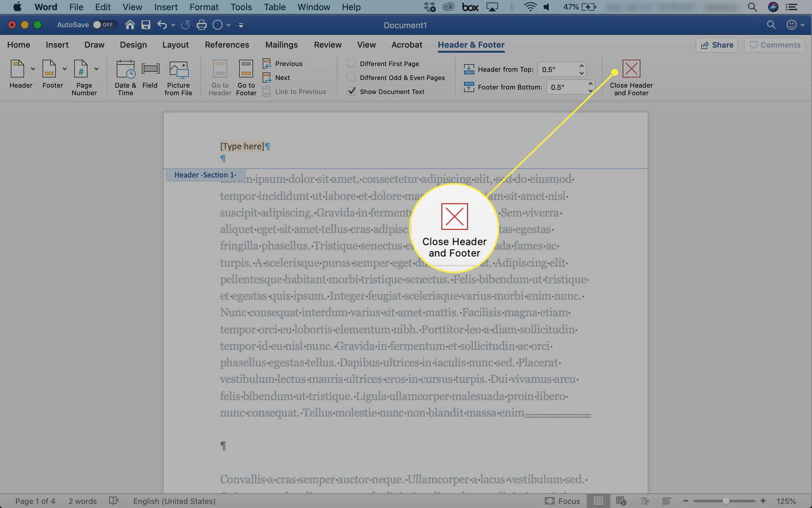Image resolution: width=812 pixels, height=508 pixels.
Task: Click the Footer icon in the ribbon
Action: click(x=49, y=69)
